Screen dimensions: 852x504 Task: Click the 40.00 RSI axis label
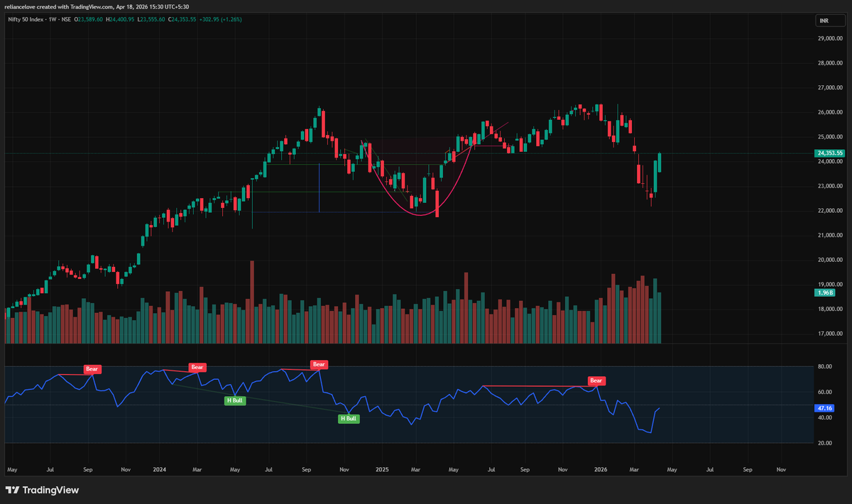pos(824,418)
